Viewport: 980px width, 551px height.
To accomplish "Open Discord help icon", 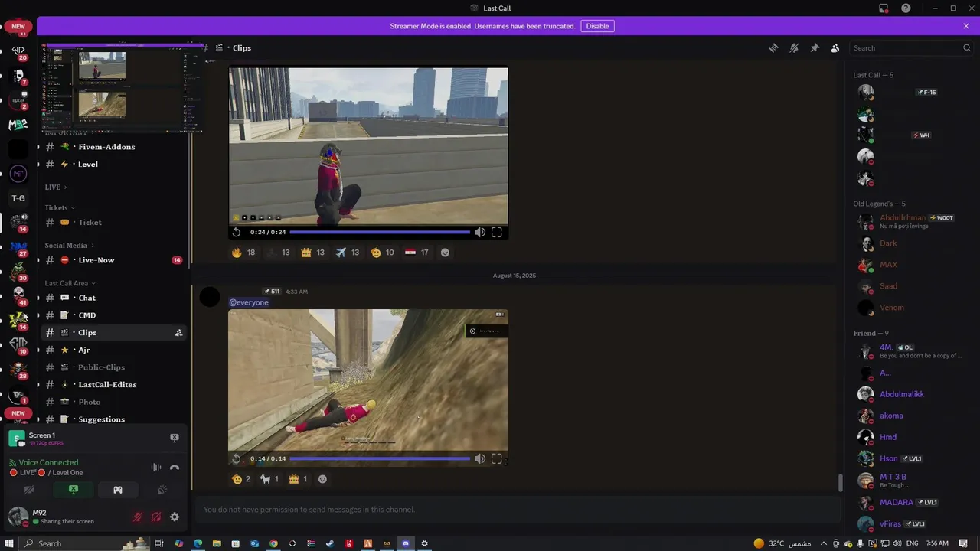I will coord(906,8).
